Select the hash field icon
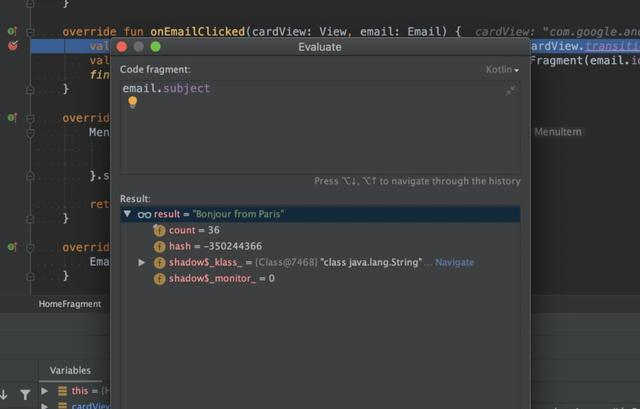This screenshot has height=409, width=640. coord(159,246)
